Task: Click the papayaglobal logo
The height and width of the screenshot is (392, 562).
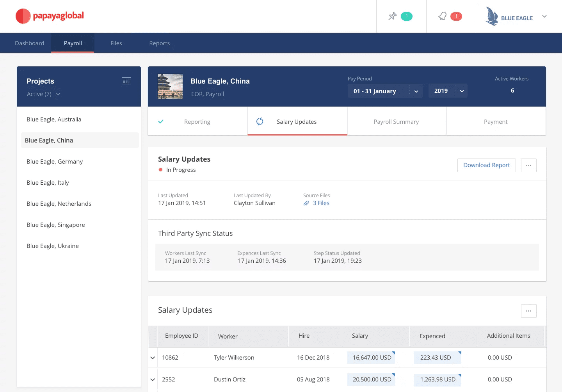Action: [x=50, y=16]
